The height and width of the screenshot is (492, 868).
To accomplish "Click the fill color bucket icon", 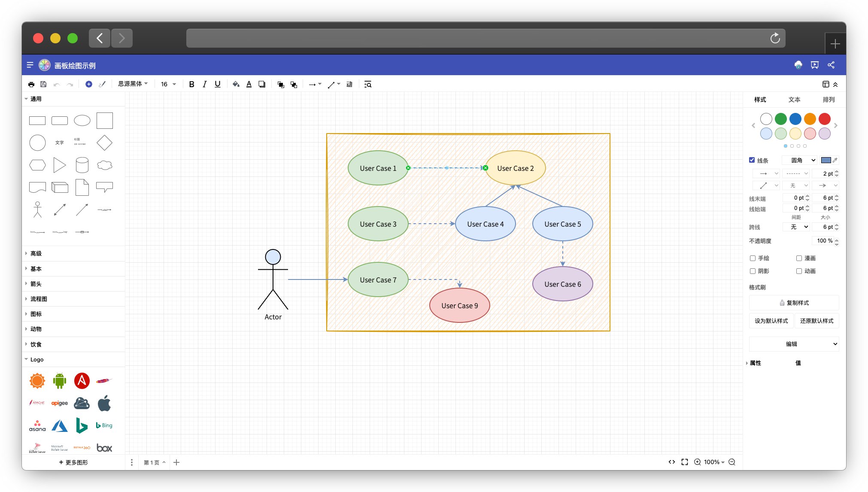I will pos(236,84).
